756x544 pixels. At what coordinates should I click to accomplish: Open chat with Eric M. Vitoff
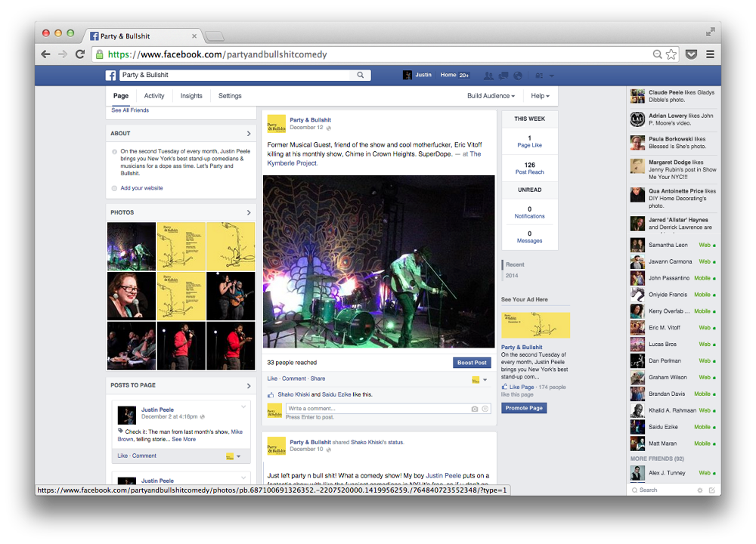pos(673,328)
